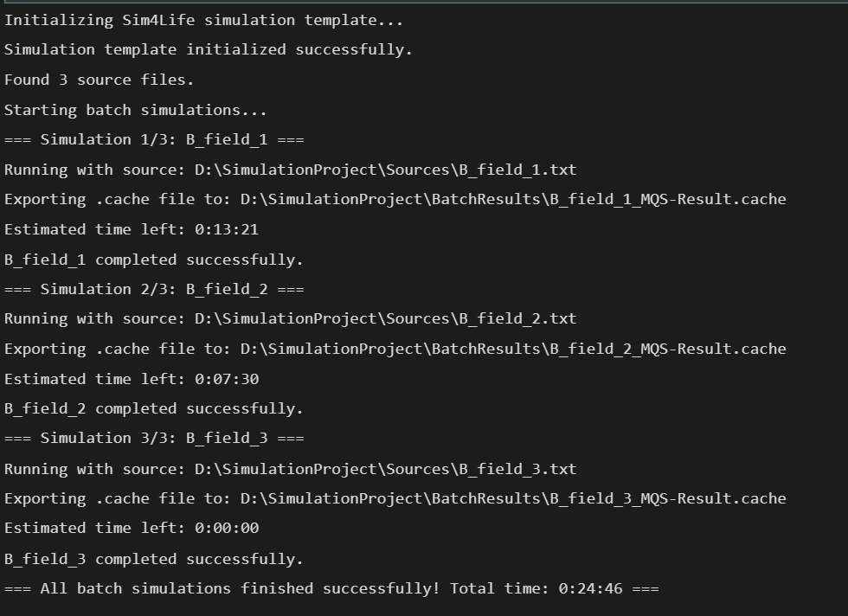Click the B_field_2.txt source path
Viewport: 848px width, 616px height.
(385, 318)
